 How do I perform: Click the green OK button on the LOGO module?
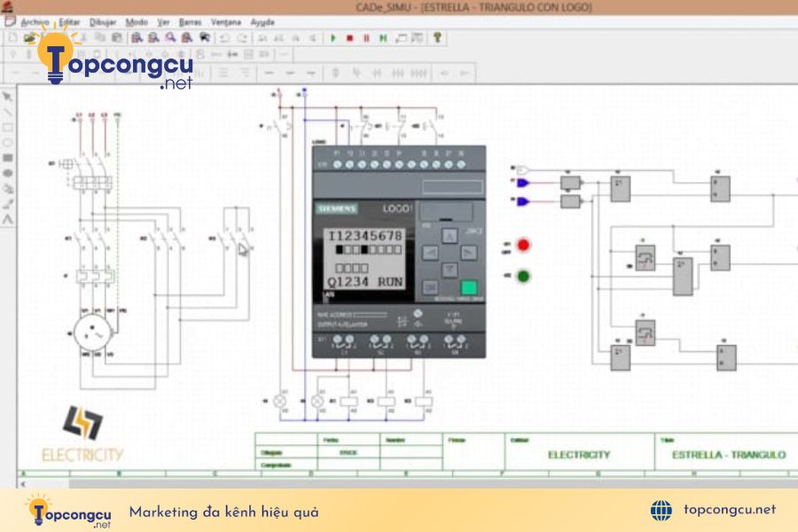pyautogui.click(x=469, y=288)
